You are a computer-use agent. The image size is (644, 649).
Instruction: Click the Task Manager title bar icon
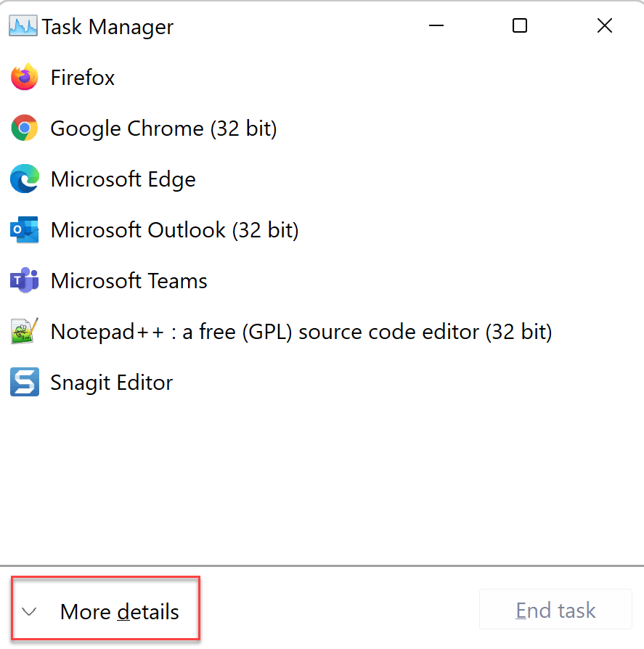24,27
